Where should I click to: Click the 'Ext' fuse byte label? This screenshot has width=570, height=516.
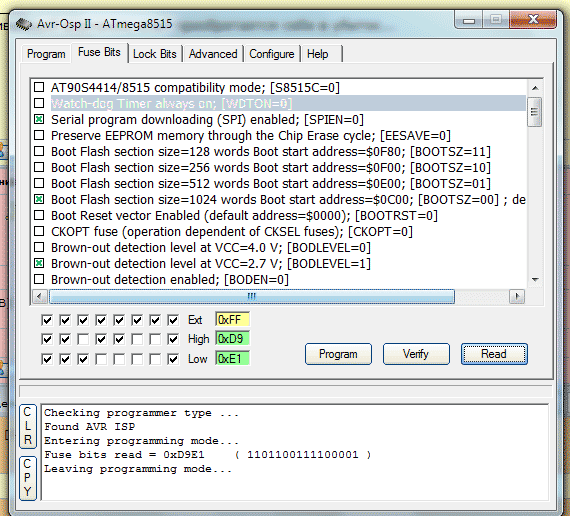tap(195, 320)
